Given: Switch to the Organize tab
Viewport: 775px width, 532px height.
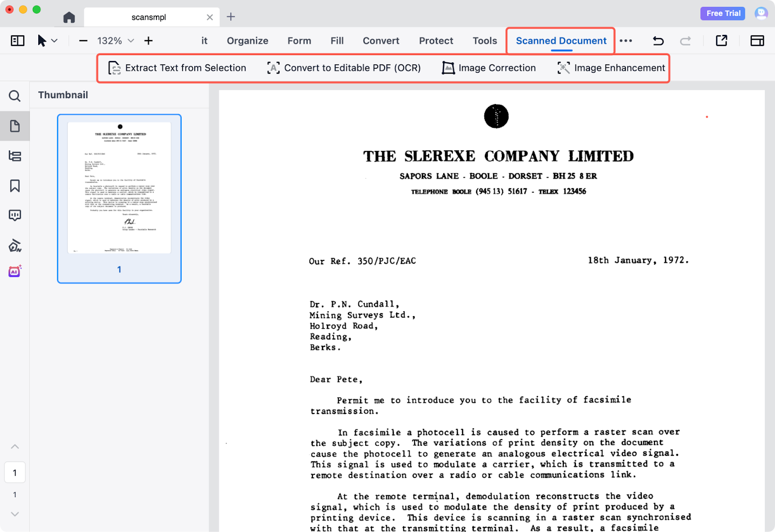Looking at the screenshot, I should coord(247,41).
